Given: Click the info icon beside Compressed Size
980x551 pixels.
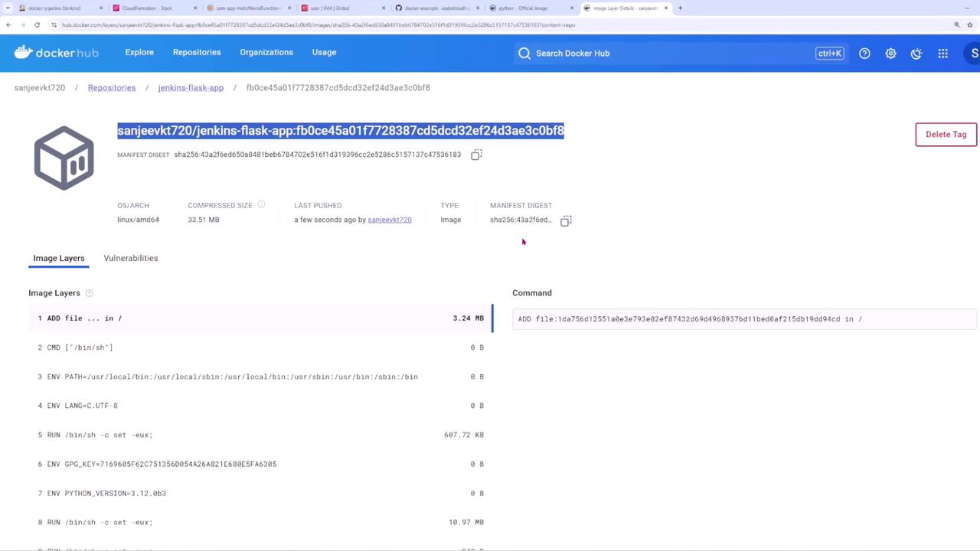Looking at the screenshot, I should click(x=261, y=205).
